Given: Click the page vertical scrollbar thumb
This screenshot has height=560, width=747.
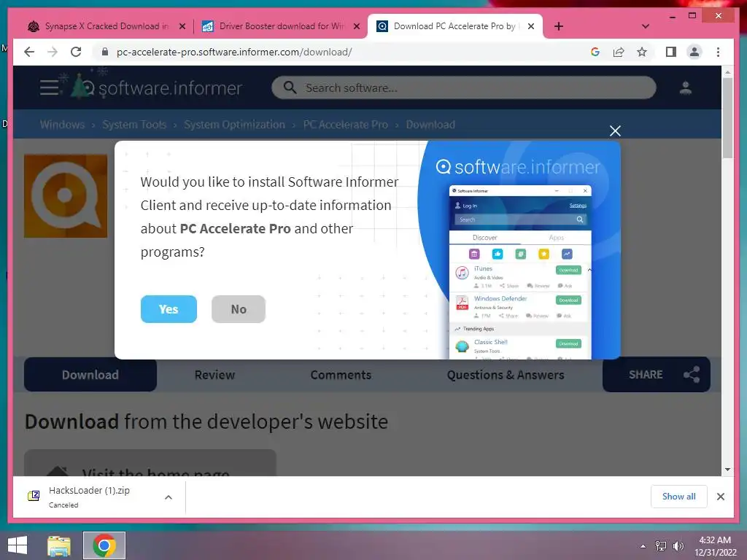Looking at the screenshot, I should click(727, 117).
